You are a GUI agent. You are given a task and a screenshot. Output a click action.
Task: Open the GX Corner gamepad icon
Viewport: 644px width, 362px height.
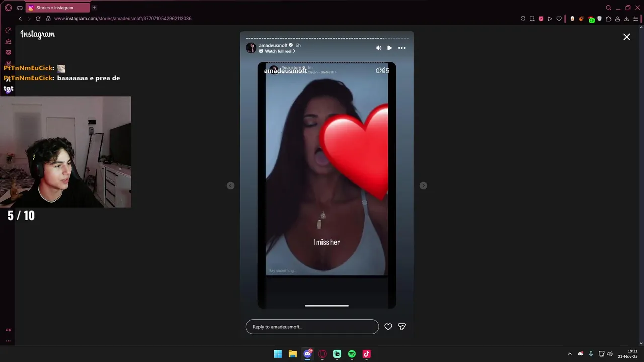pyautogui.click(x=20, y=8)
